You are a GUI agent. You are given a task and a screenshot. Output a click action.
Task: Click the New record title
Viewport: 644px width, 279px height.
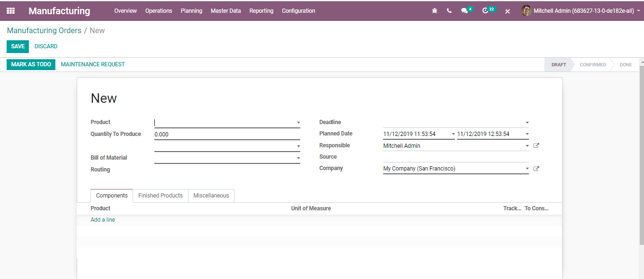click(x=104, y=99)
